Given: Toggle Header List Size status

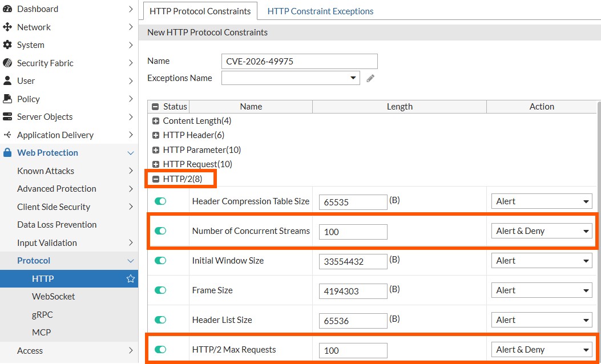Looking at the screenshot, I should coord(160,319).
